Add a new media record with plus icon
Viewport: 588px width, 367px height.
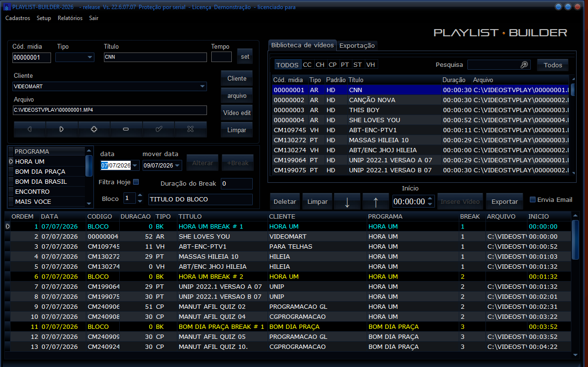pyautogui.click(x=94, y=129)
